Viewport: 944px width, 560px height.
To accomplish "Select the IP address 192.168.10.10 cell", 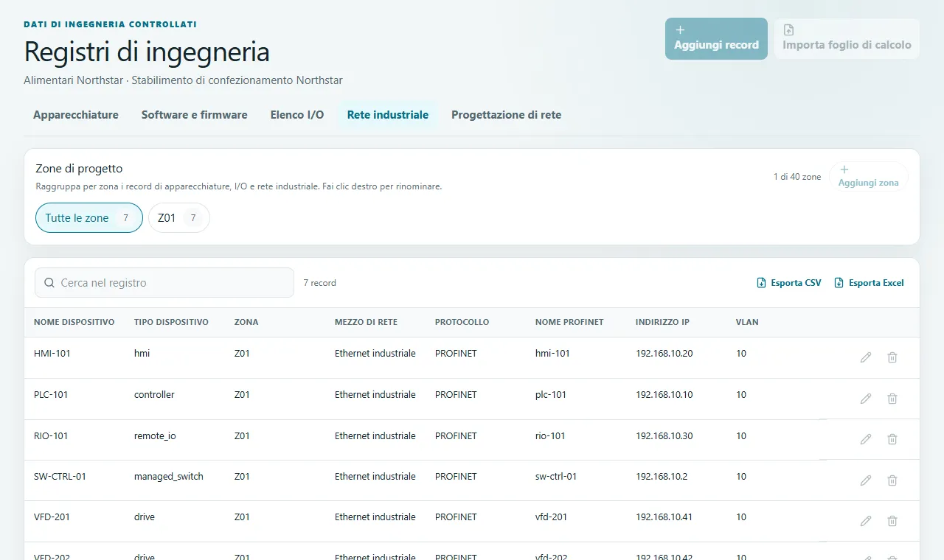I will [664, 395].
